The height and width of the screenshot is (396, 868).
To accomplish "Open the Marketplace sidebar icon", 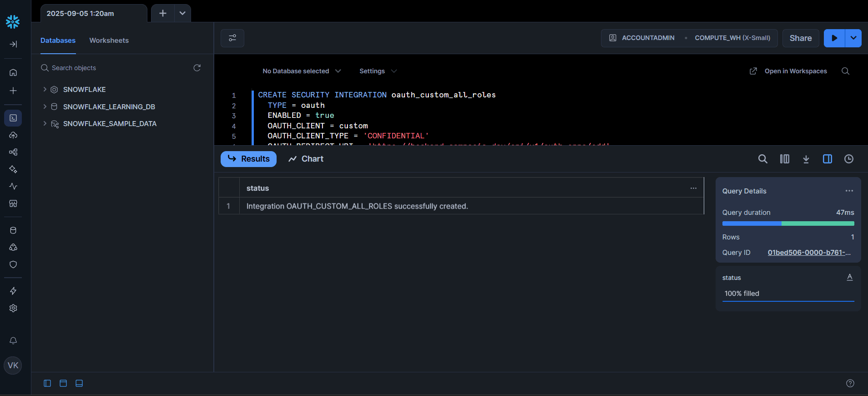I will [x=13, y=203].
